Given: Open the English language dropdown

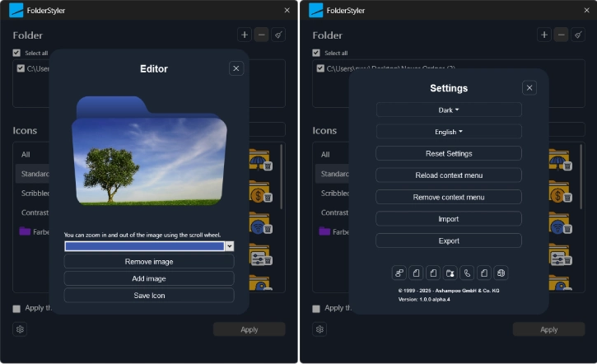Looking at the screenshot, I should click(x=449, y=132).
